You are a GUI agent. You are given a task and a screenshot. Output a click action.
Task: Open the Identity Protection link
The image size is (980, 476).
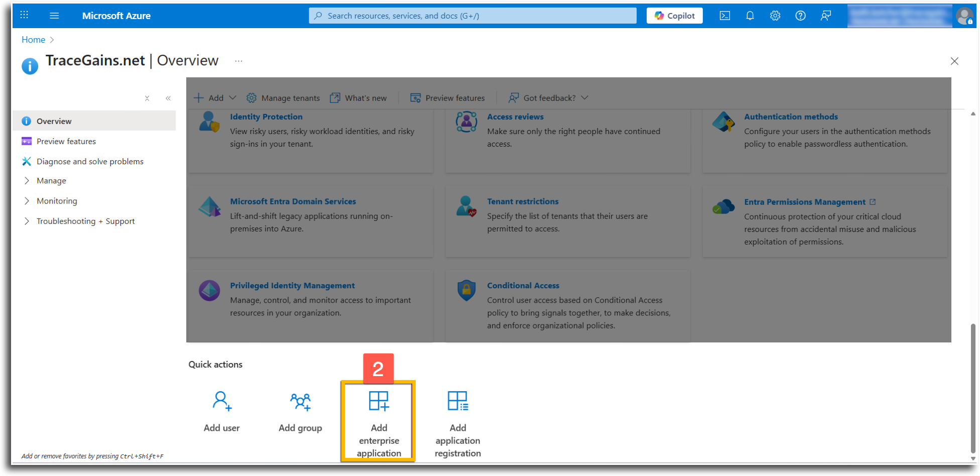point(266,116)
